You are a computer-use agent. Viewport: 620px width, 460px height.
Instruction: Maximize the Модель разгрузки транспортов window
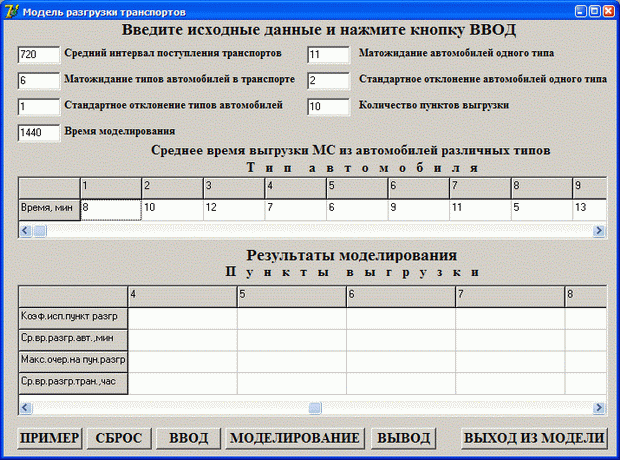pyautogui.click(x=594, y=11)
